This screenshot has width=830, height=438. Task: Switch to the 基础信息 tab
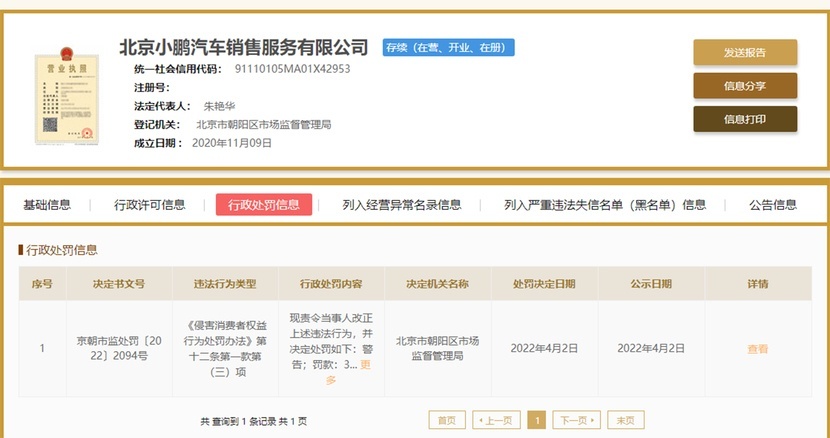pyautogui.click(x=47, y=205)
